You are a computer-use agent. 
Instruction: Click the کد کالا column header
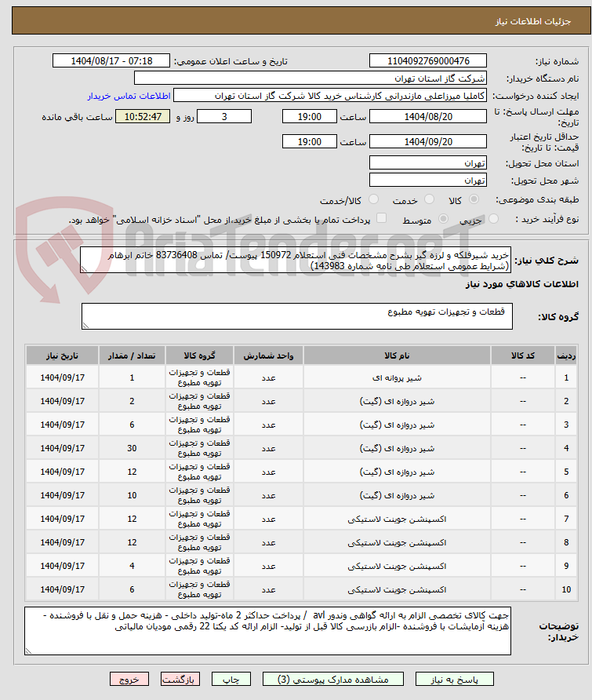click(523, 355)
